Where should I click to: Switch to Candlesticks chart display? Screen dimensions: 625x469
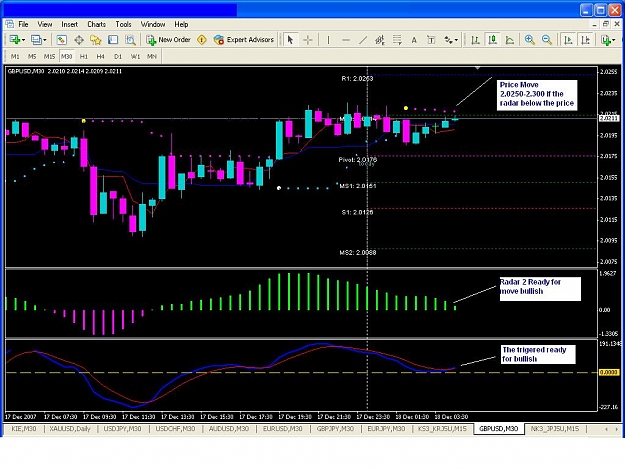tap(493, 40)
